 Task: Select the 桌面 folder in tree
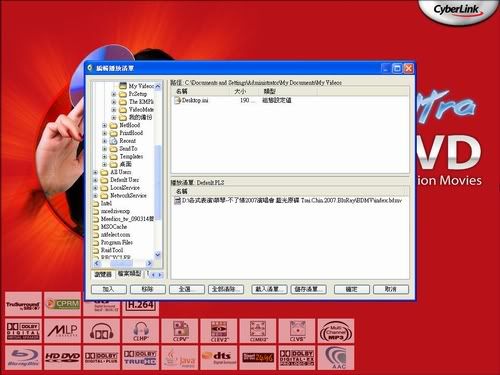tap(125, 164)
